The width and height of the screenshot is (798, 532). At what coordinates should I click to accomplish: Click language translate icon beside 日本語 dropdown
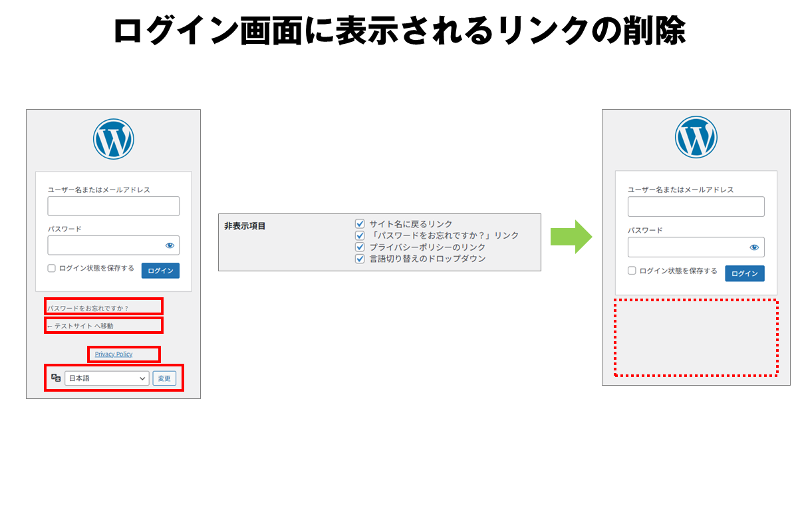point(56,378)
